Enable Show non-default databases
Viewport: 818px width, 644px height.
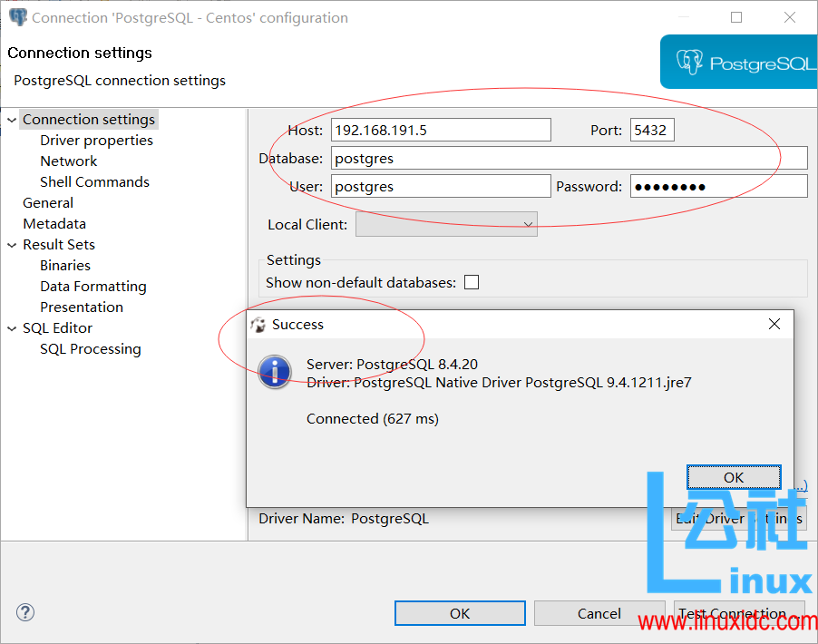(471, 282)
